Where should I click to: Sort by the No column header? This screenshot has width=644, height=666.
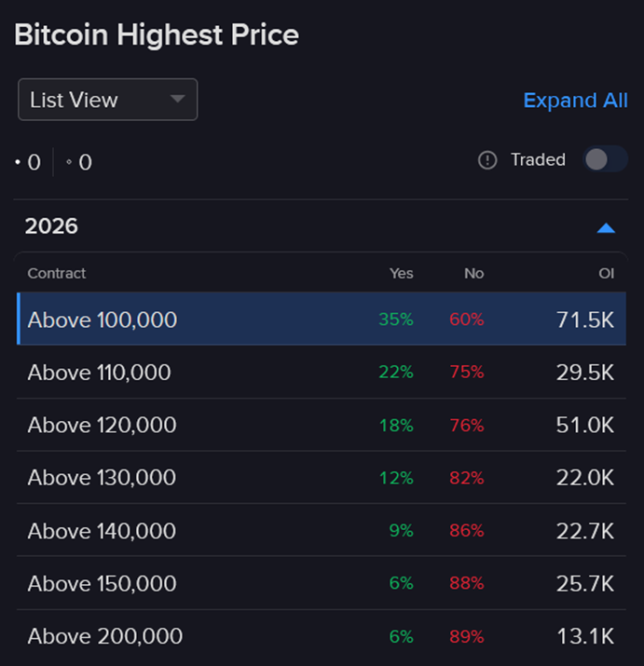(473, 274)
